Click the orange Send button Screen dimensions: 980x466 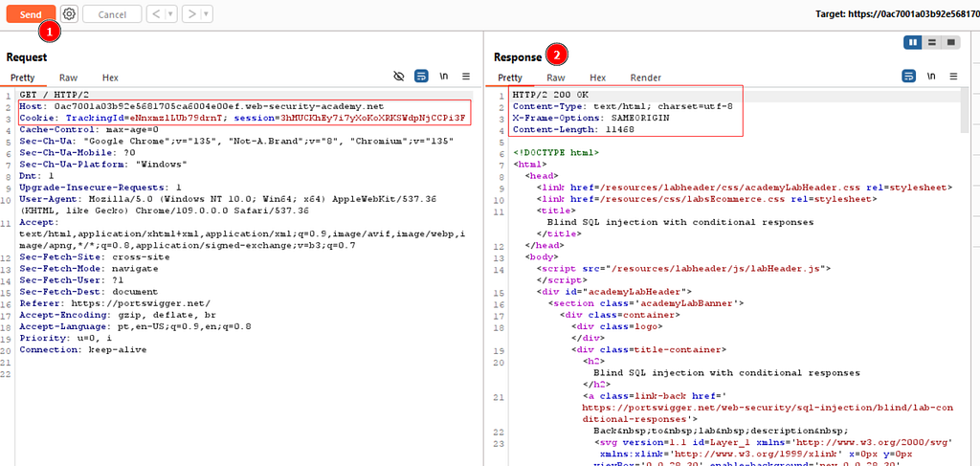tap(31, 14)
